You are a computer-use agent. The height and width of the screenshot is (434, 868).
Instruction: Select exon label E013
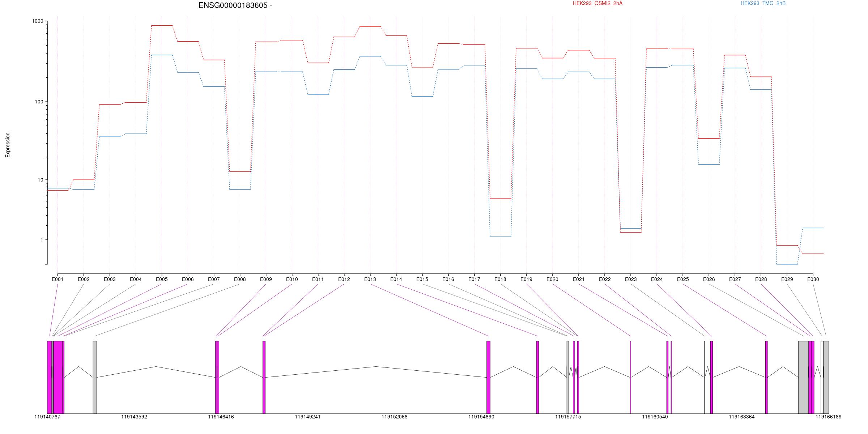tap(370, 279)
